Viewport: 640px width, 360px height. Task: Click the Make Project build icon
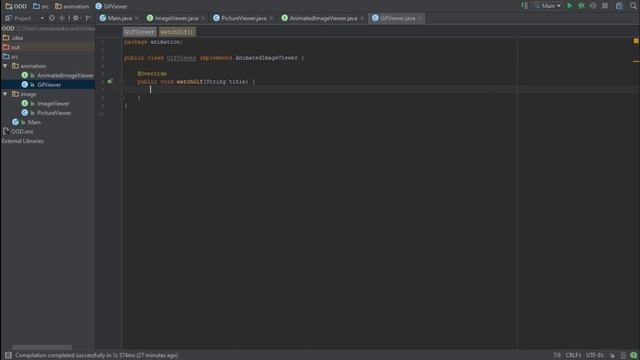tap(525, 6)
